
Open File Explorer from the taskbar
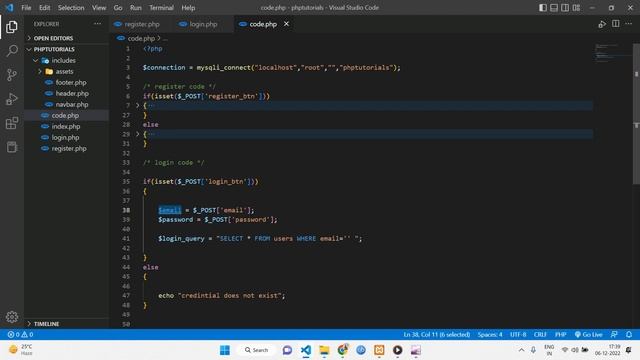324,350
